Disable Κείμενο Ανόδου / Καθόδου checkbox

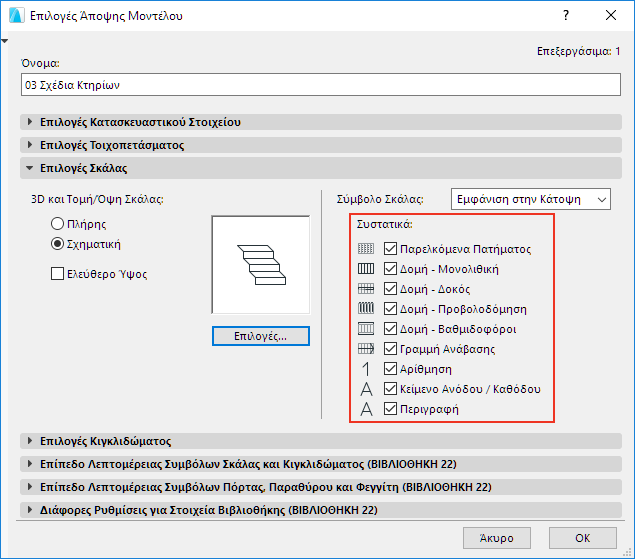tap(390, 388)
